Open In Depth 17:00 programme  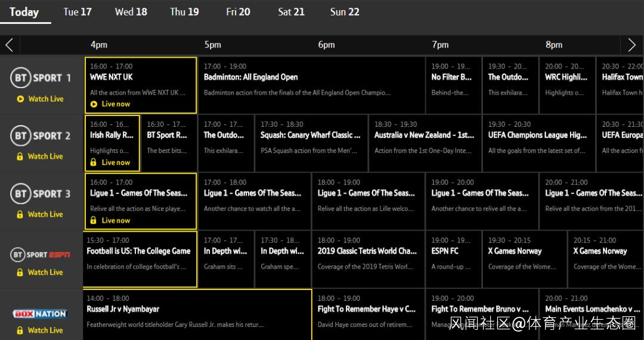227,259
